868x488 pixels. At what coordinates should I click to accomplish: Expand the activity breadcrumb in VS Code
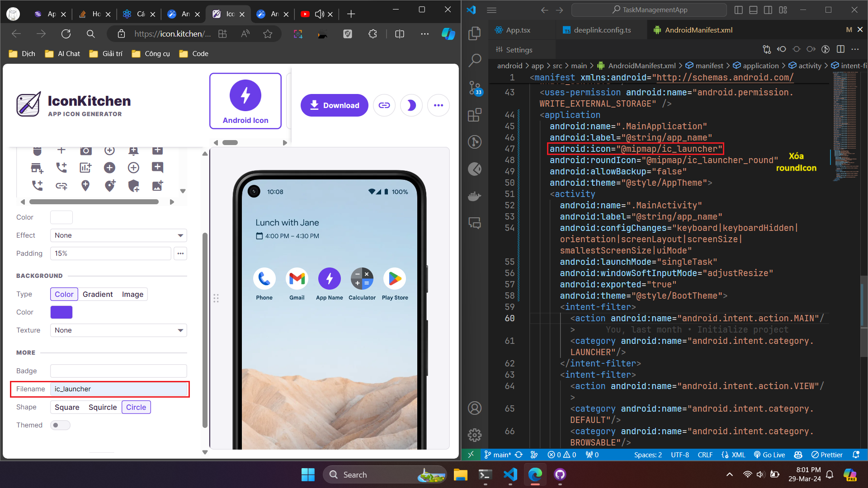805,66
